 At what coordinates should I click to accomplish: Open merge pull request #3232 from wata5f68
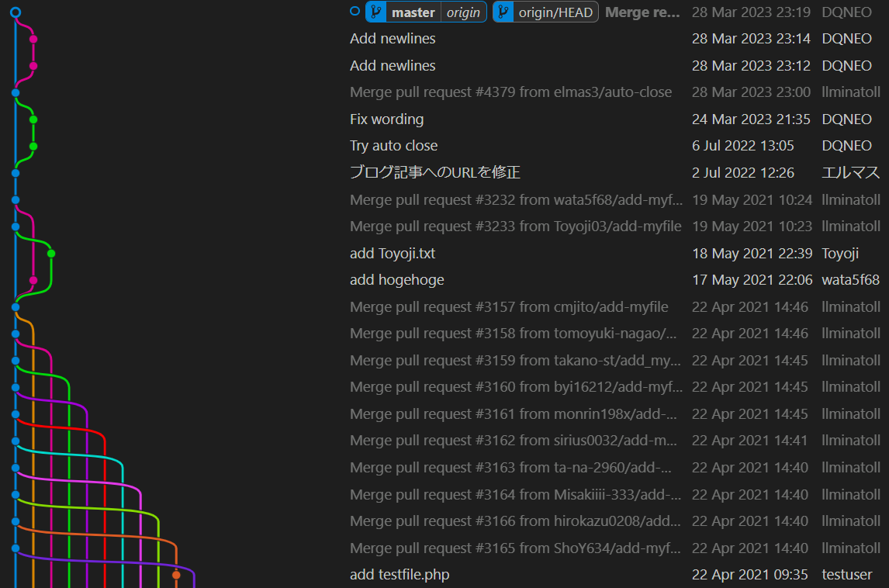pos(516,199)
